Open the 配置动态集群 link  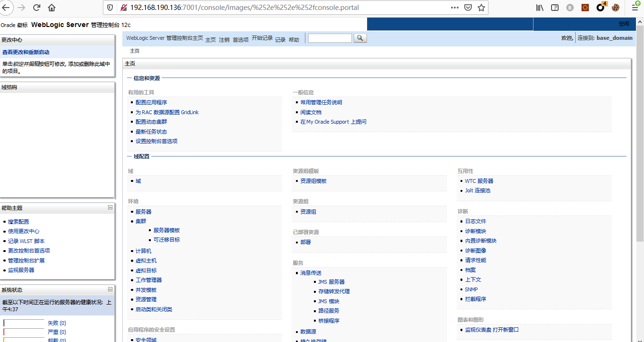point(151,122)
